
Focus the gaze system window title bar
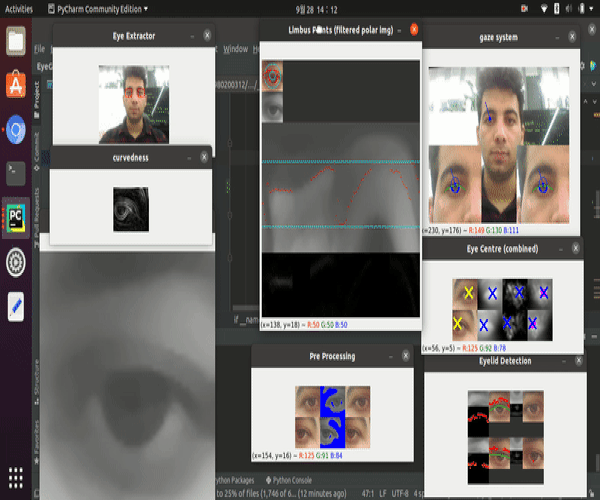point(499,37)
